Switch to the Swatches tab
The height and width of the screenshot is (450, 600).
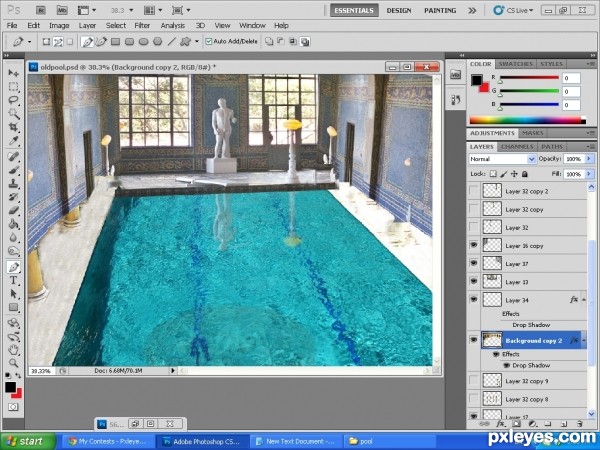coord(515,64)
